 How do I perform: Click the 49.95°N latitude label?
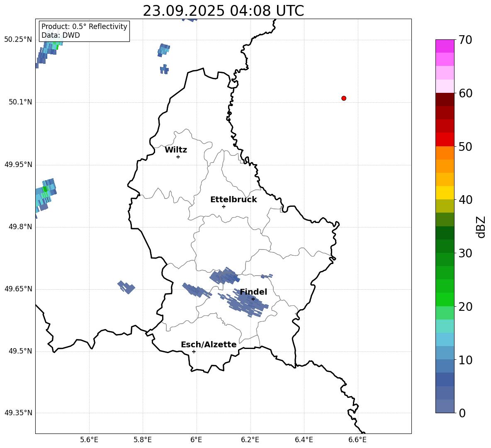click(x=18, y=165)
